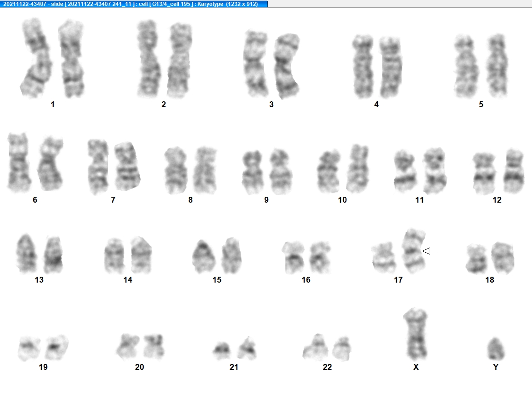Click the label "5" under chromosome pair

[x=481, y=104]
